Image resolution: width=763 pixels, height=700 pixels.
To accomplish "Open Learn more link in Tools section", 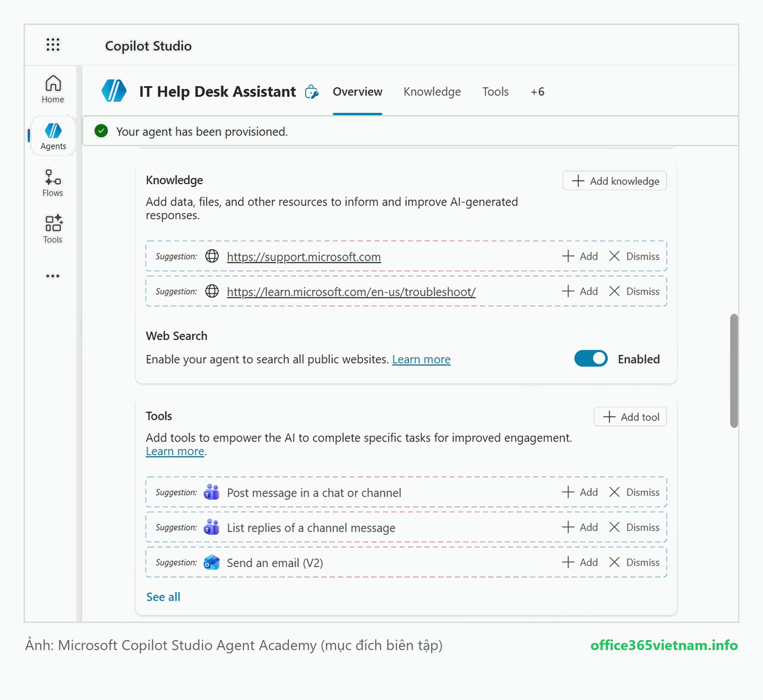I will [x=175, y=451].
